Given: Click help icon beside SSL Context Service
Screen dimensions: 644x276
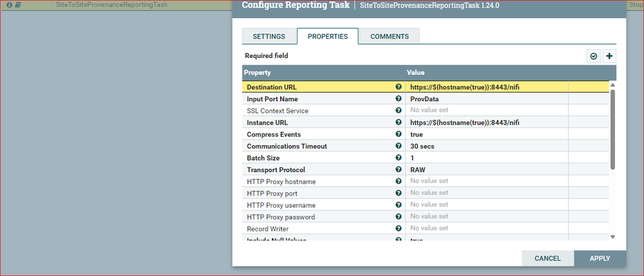Looking at the screenshot, I should point(398,110).
